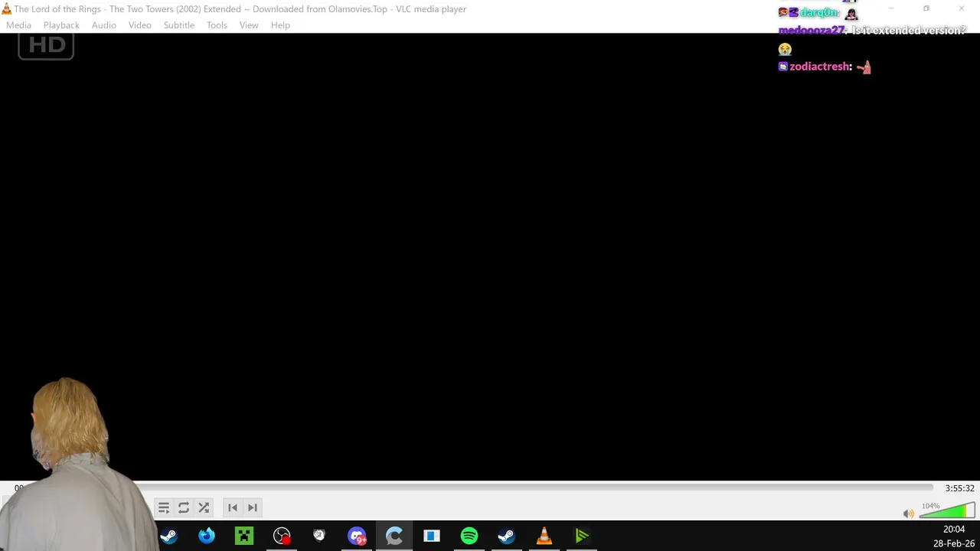
Task: Jump to previous media in playlist
Action: (x=233, y=507)
